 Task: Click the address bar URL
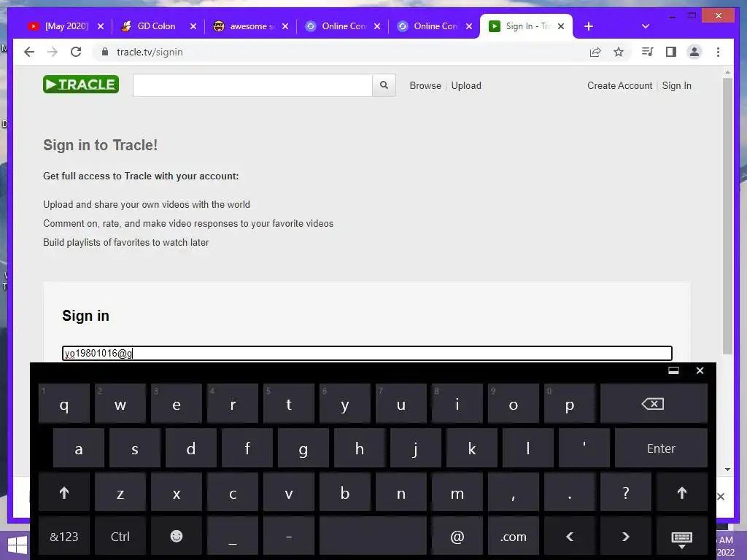(150, 52)
